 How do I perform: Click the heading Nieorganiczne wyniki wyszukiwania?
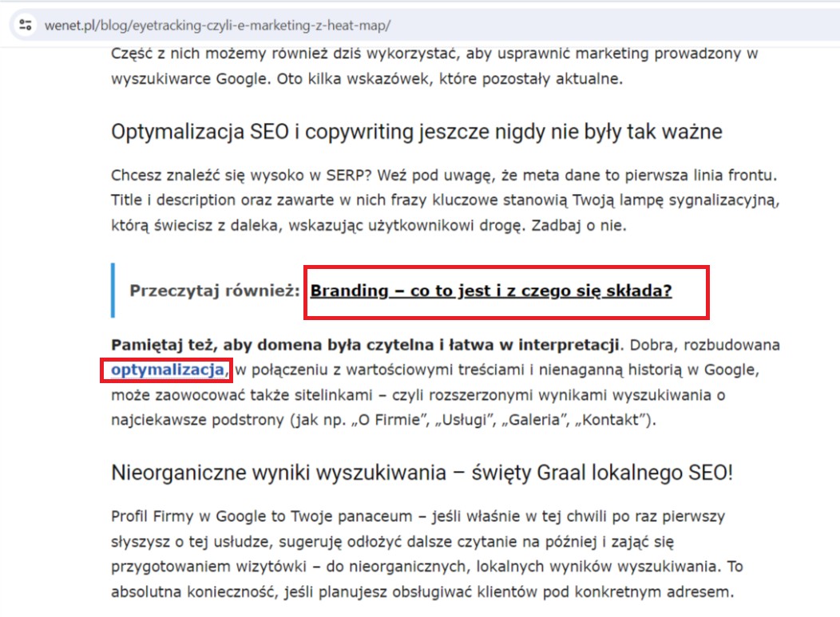tap(422, 473)
